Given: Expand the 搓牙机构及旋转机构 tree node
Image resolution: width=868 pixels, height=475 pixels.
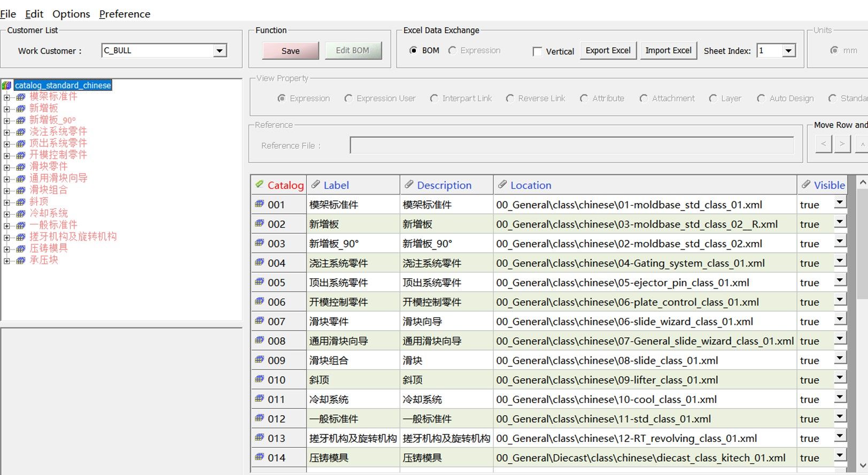Looking at the screenshot, I should pyautogui.click(x=6, y=237).
